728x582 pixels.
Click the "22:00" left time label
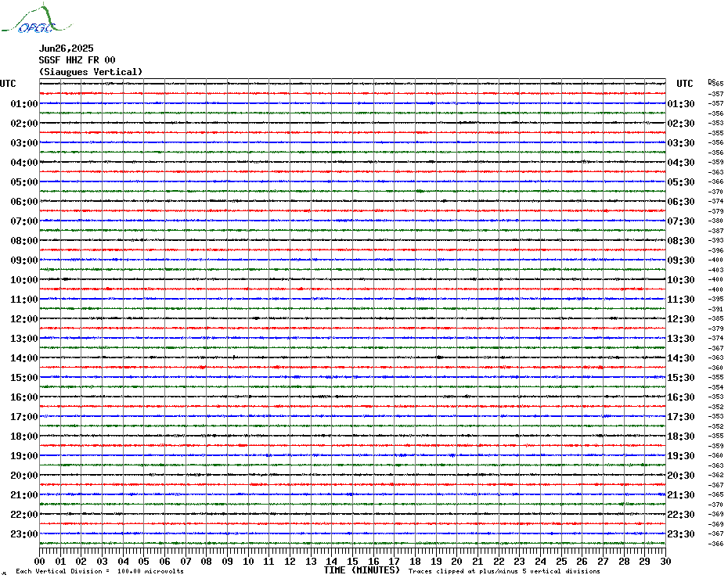pyautogui.click(x=24, y=514)
